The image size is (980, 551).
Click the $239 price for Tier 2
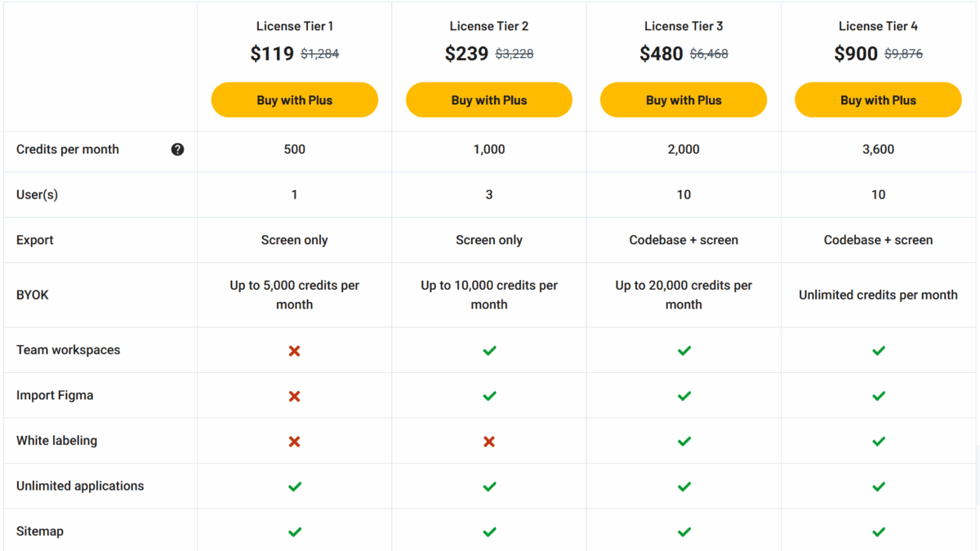click(466, 54)
